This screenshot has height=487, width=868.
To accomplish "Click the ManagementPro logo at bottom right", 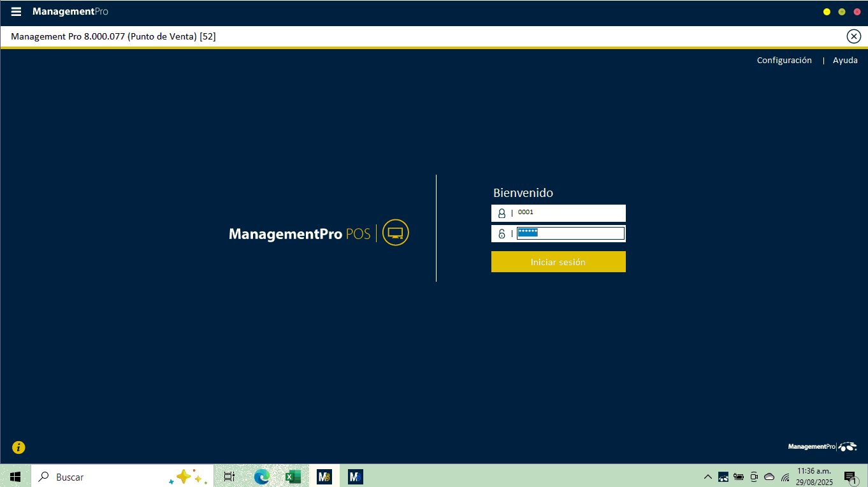I will point(822,447).
